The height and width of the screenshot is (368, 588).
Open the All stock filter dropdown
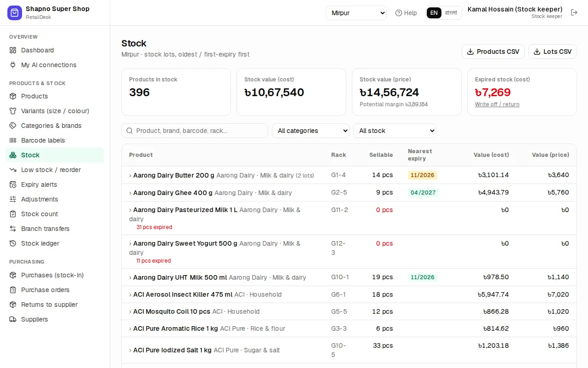coord(395,131)
